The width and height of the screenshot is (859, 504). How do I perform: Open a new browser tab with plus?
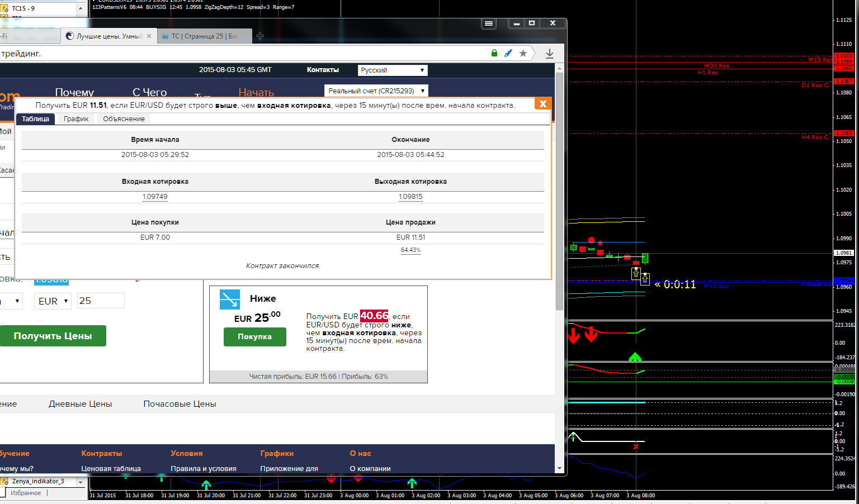tap(260, 36)
